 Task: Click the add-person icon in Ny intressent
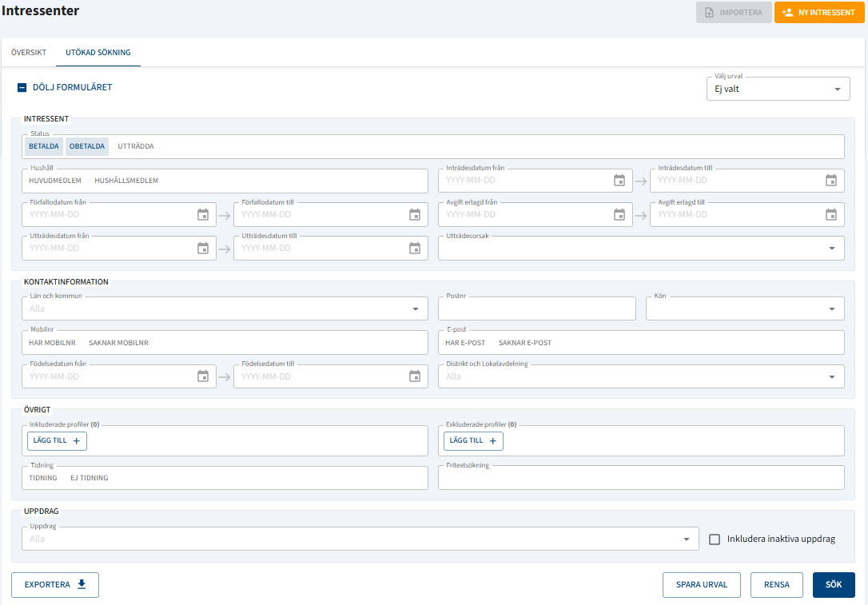pos(787,12)
